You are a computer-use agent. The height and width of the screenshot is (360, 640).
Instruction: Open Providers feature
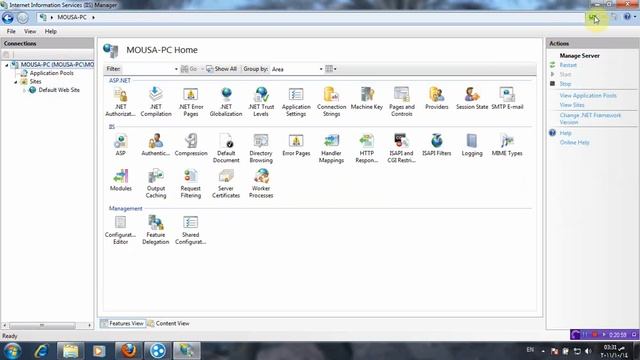pos(437,99)
